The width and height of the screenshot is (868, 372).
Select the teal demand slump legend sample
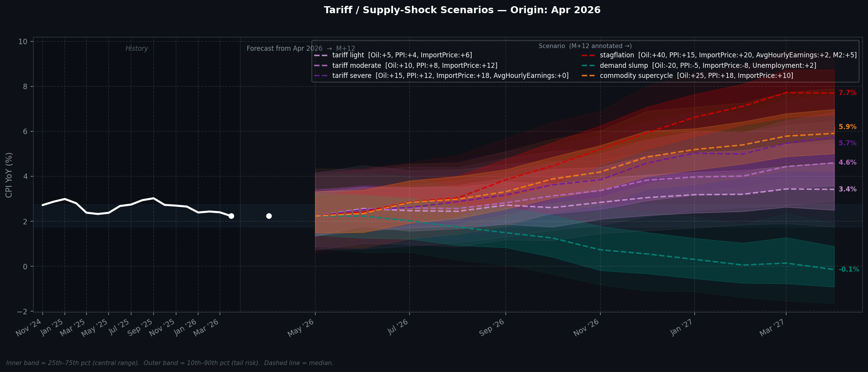[588, 65]
